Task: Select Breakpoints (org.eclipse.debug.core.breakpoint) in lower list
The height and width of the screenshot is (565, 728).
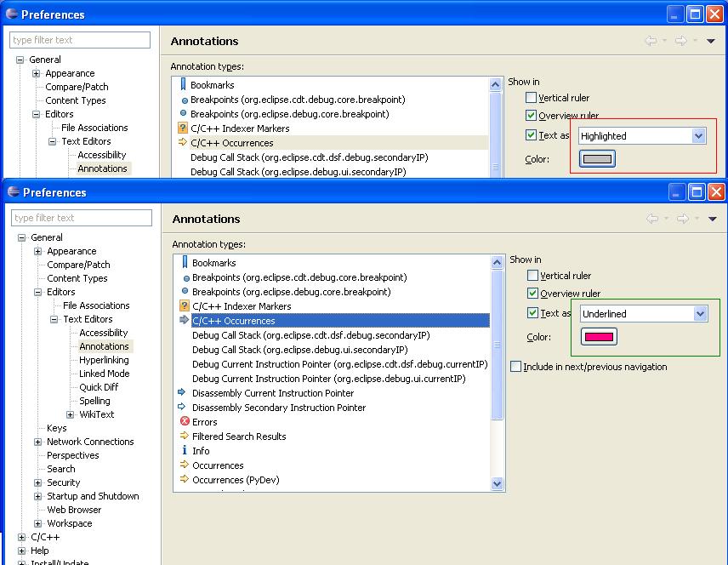Action: [x=292, y=291]
